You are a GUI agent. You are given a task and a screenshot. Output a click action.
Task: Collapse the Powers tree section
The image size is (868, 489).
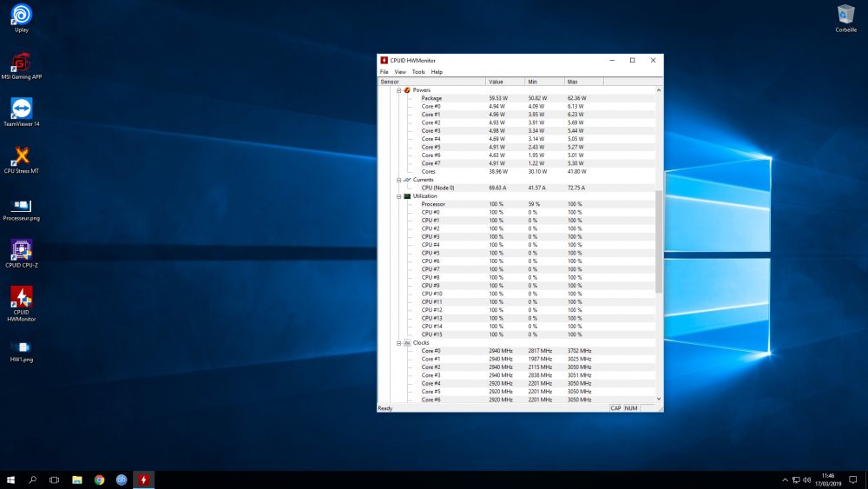point(398,90)
